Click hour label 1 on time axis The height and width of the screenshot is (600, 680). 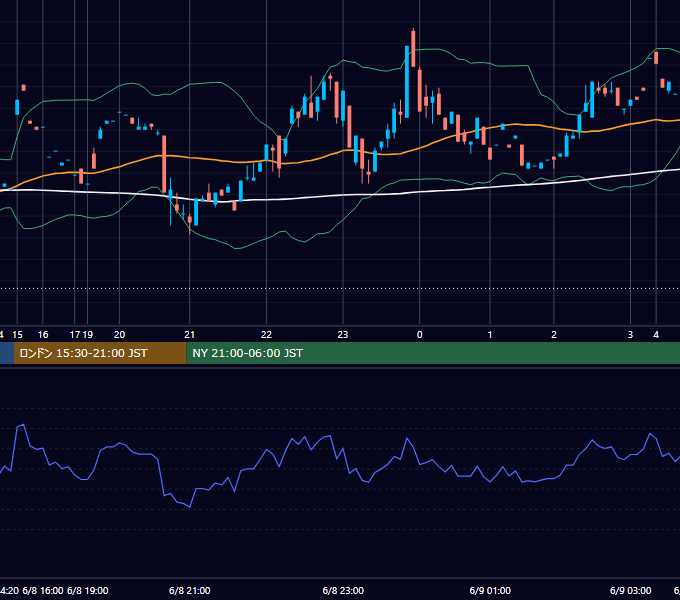[490, 335]
